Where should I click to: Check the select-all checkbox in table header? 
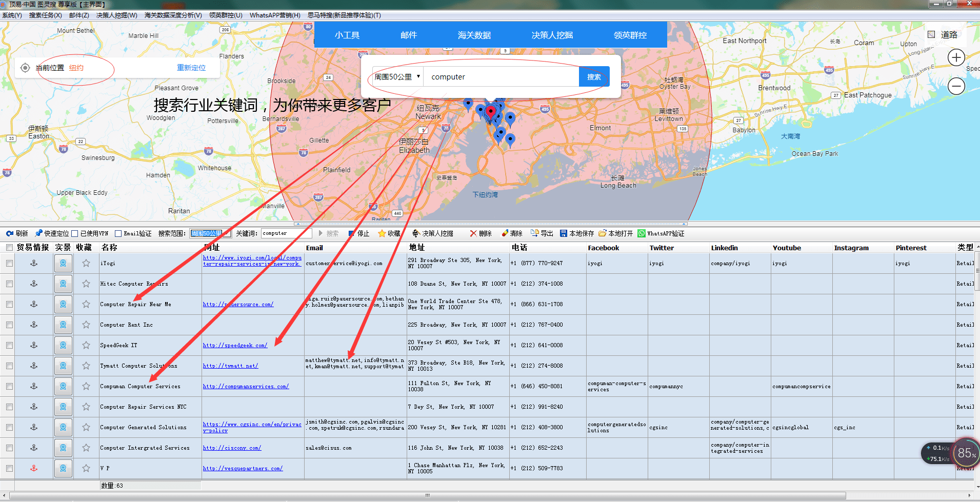9,248
